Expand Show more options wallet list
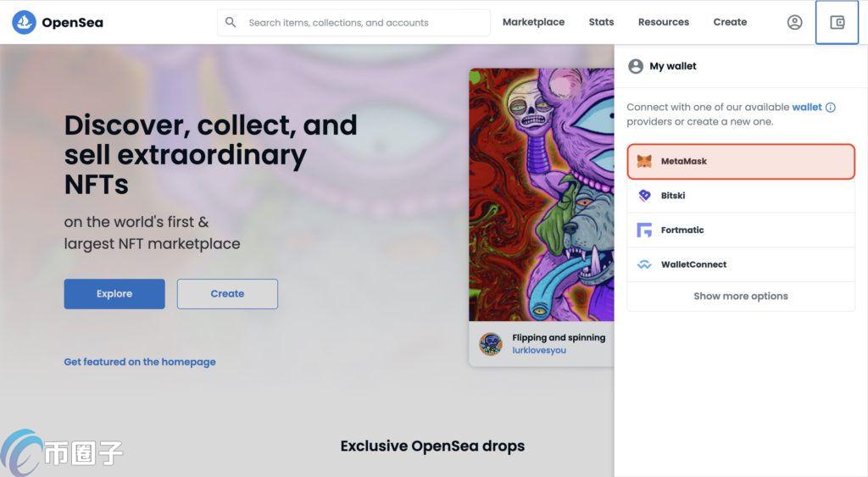Image resolution: width=868 pixels, height=477 pixels. point(740,297)
